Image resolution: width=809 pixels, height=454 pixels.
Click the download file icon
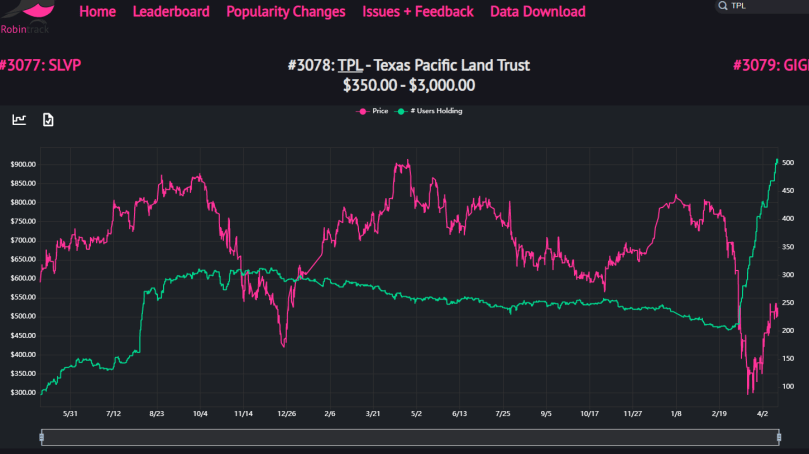pyautogui.click(x=48, y=119)
